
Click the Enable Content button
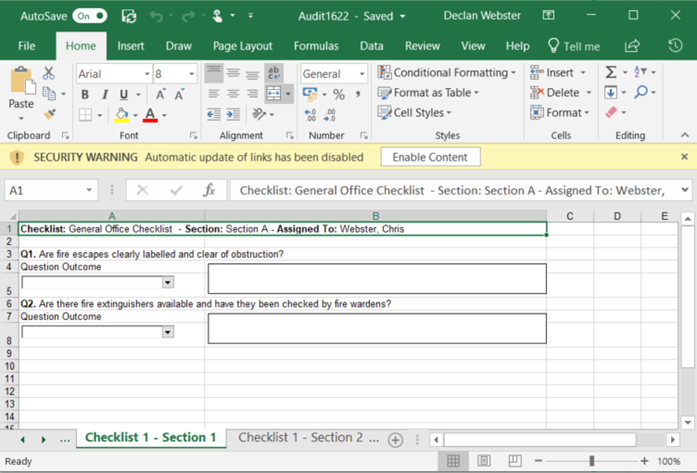tap(430, 157)
